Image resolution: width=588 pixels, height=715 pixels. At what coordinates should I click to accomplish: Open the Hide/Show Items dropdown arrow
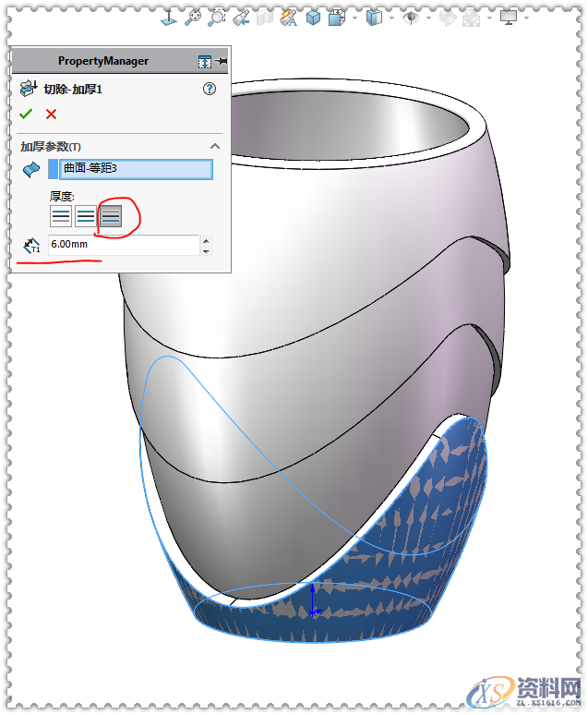click(391, 18)
